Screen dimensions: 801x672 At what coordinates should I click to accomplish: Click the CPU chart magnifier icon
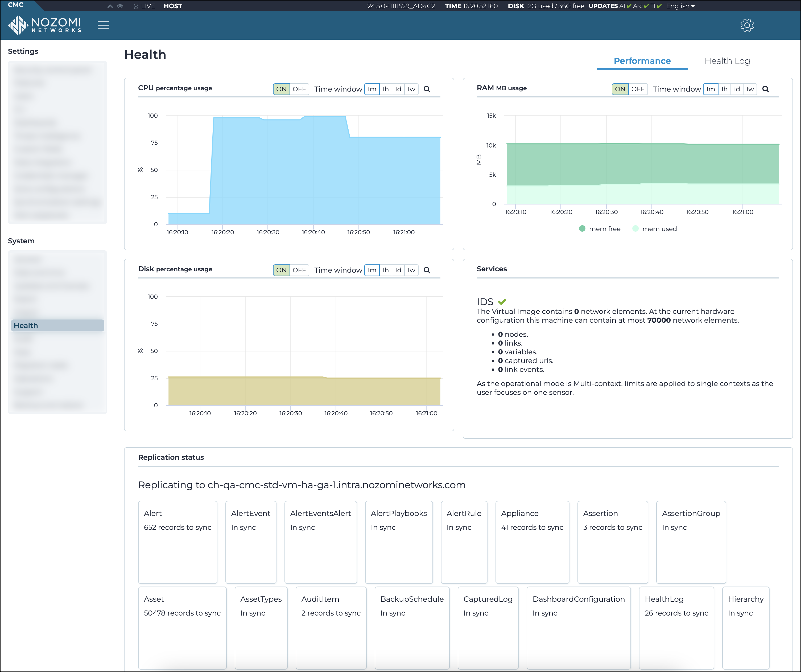coord(427,89)
